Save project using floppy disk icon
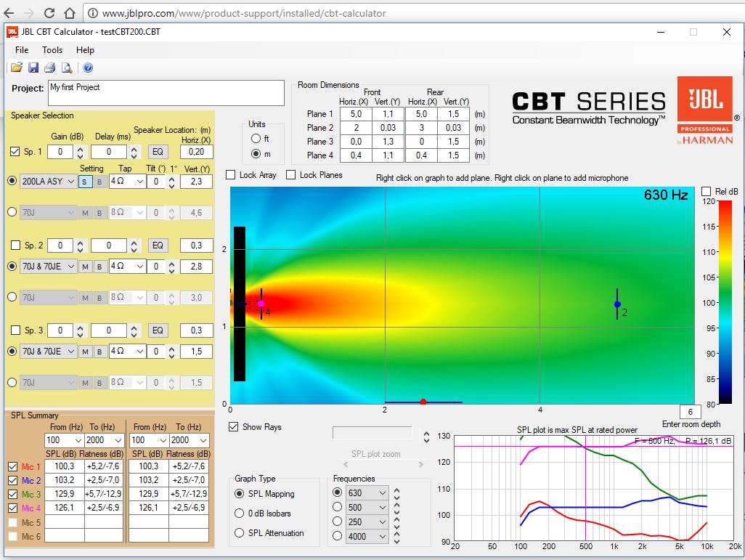This screenshot has width=745, height=560. click(33, 68)
